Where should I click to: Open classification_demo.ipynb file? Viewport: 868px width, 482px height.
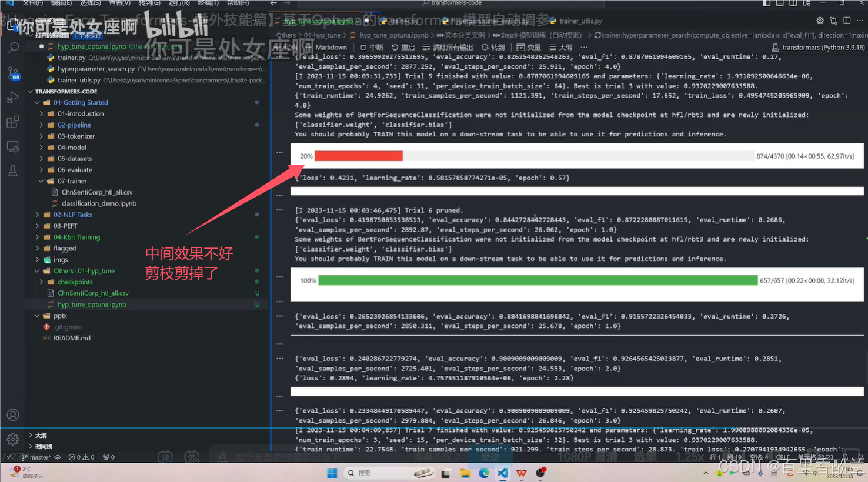(x=99, y=204)
